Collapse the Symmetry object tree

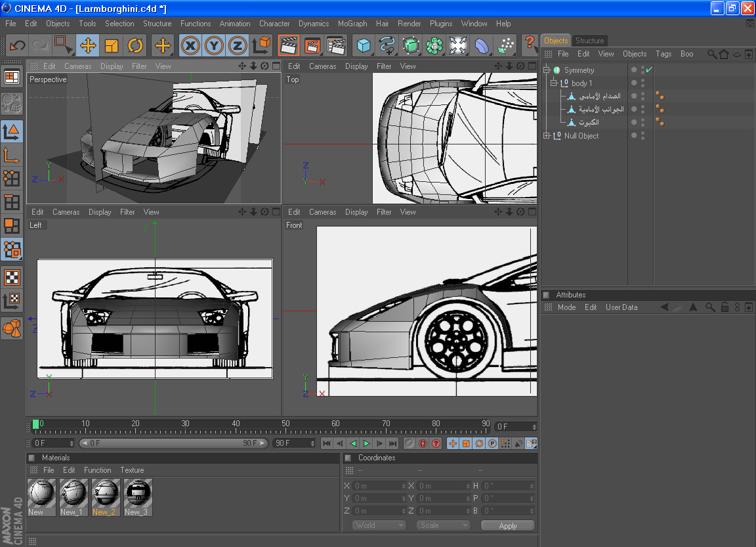point(547,70)
